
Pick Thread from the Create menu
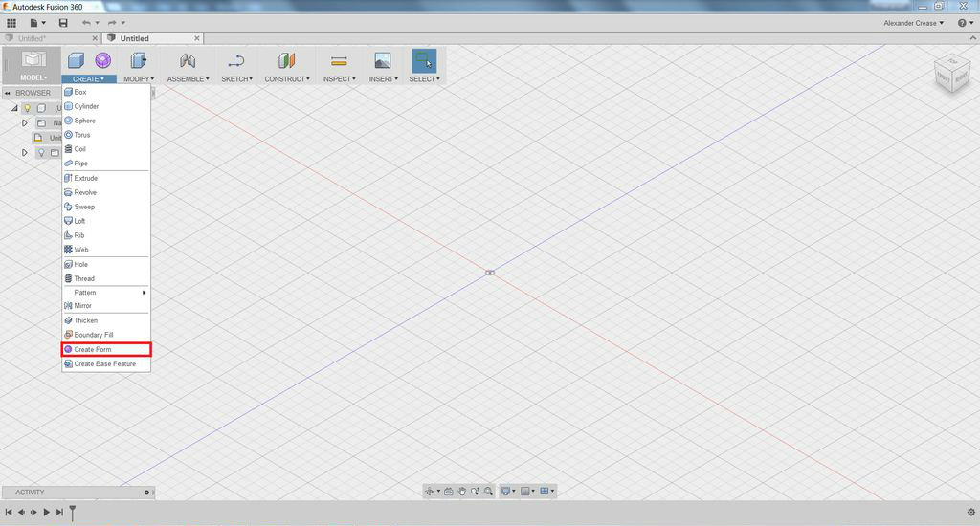click(x=106, y=278)
